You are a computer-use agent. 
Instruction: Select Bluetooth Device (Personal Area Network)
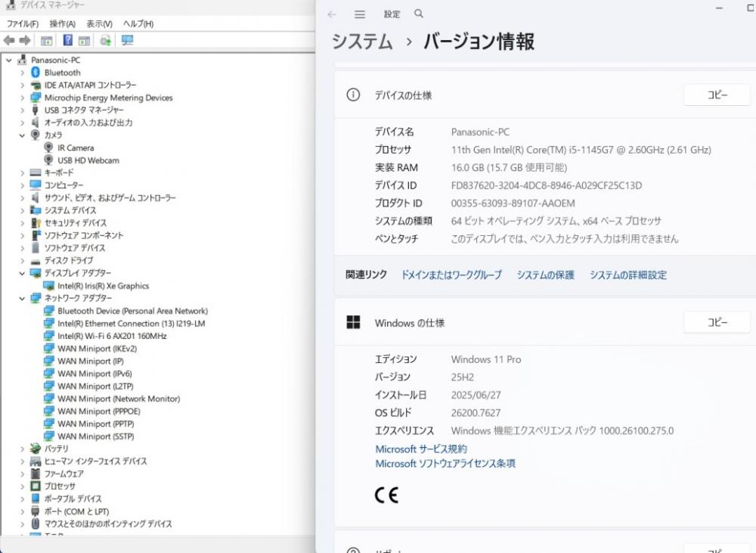132,311
